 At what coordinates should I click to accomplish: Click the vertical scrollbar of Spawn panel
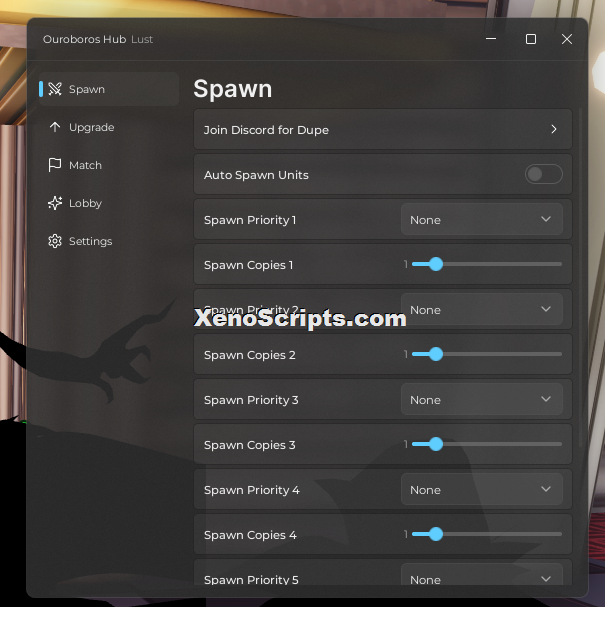[x=580, y=278]
